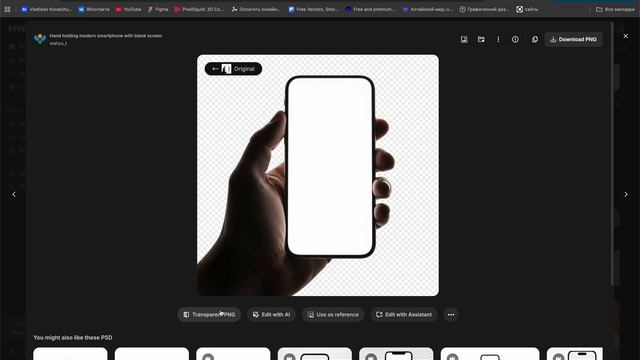Screen dimensions: 640x360
Task: Click the info icon in header
Action: coord(516,40)
